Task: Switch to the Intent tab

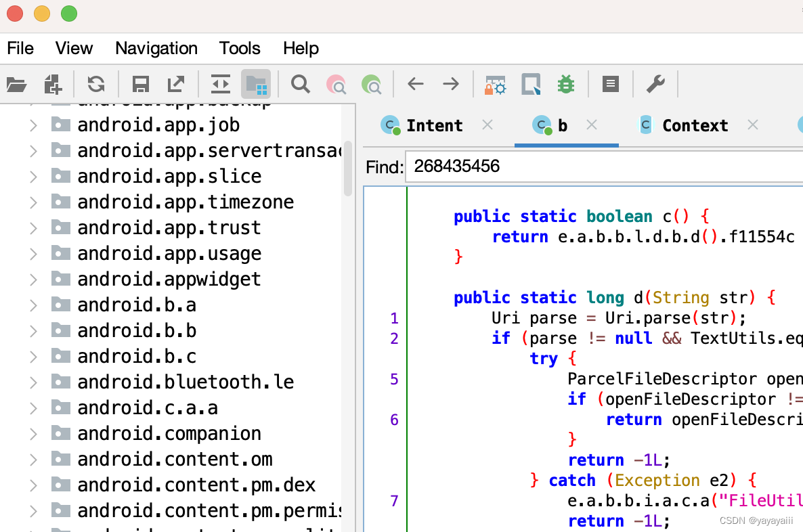Action: point(434,125)
